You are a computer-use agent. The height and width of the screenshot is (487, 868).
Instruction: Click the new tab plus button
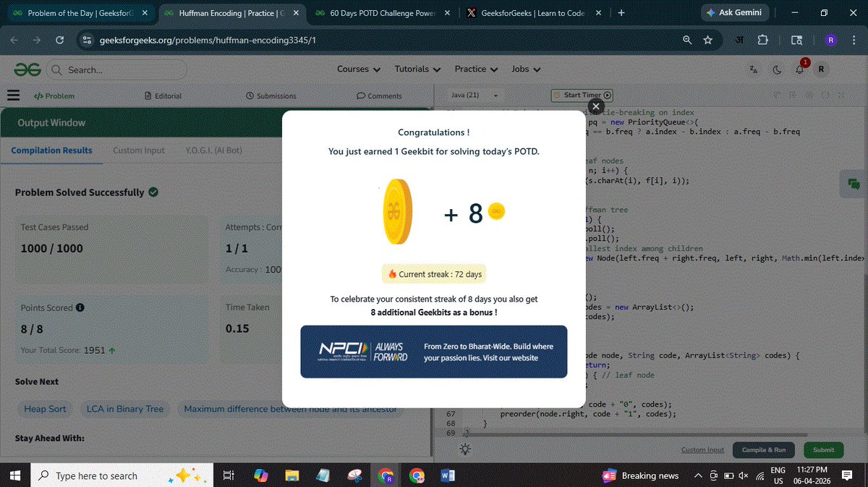click(x=621, y=13)
